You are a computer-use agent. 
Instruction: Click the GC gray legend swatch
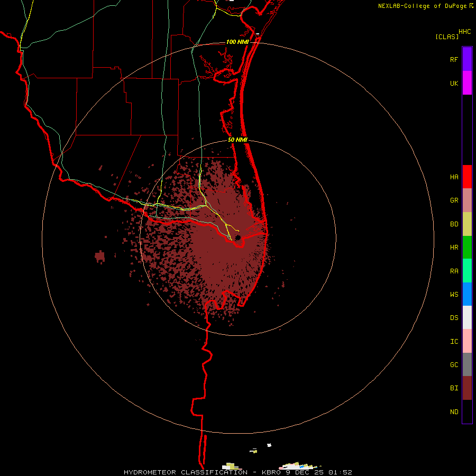pyautogui.click(x=467, y=364)
